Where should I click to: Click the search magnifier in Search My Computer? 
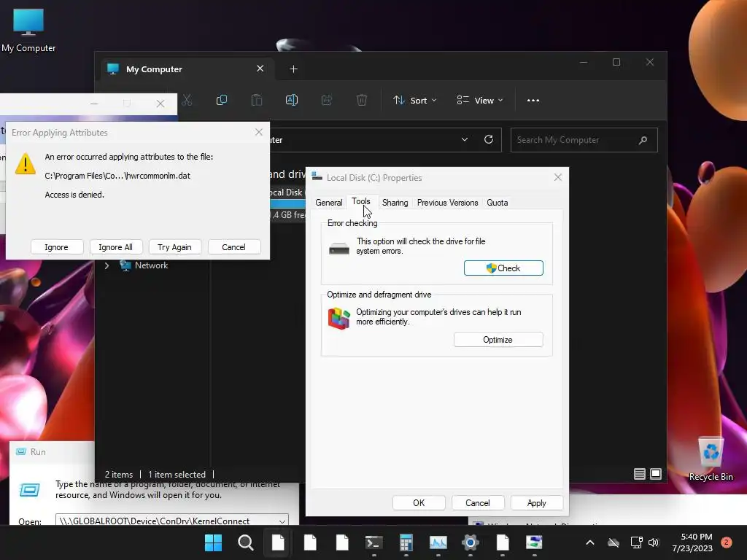click(x=643, y=140)
